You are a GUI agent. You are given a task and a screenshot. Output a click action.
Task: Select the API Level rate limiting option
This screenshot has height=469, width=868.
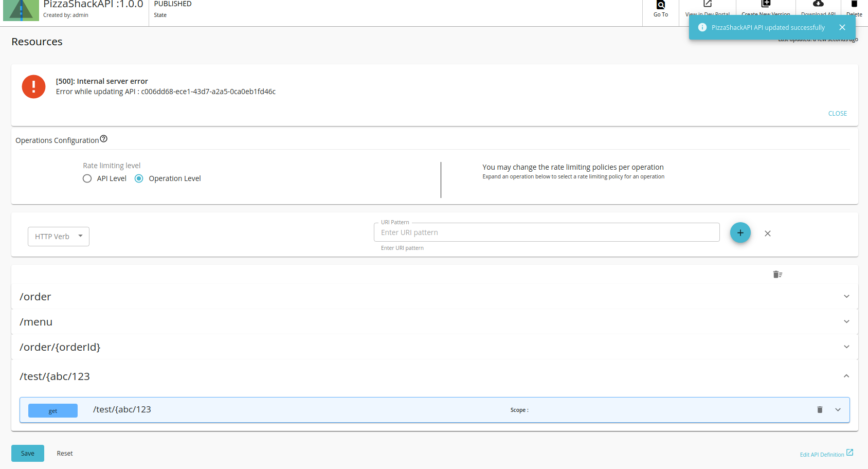point(87,178)
